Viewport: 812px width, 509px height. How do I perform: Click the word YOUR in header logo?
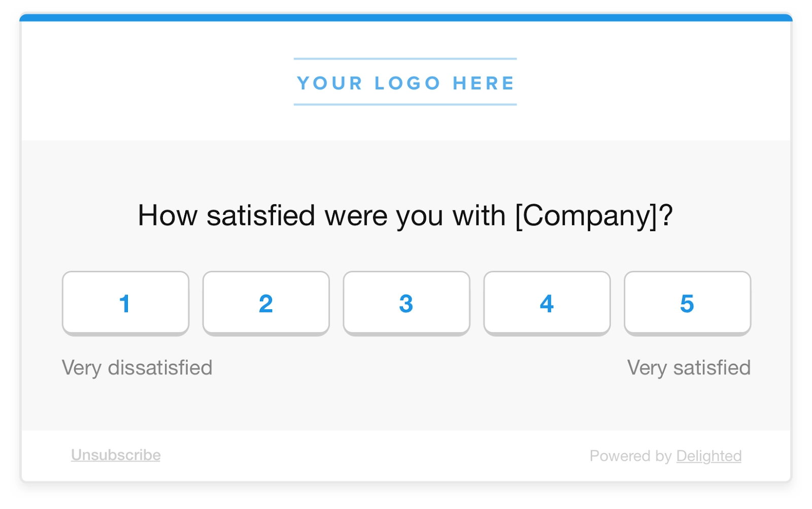coord(330,83)
